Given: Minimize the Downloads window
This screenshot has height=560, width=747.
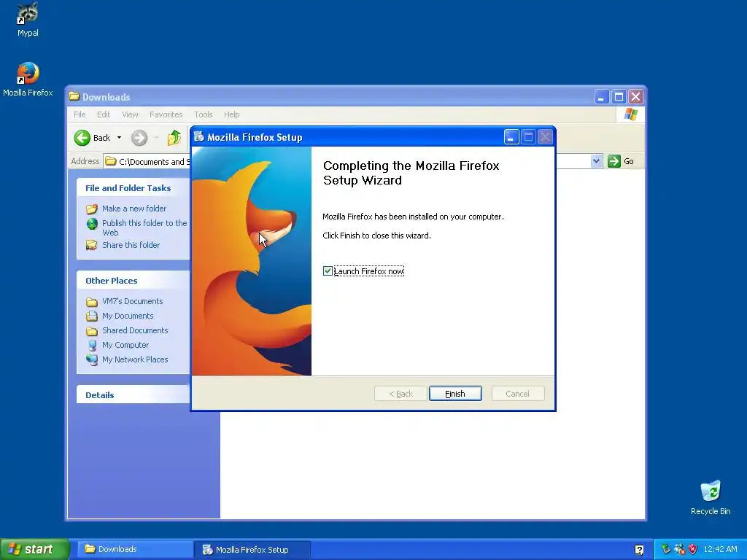Looking at the screenshot, I should 602,97.
